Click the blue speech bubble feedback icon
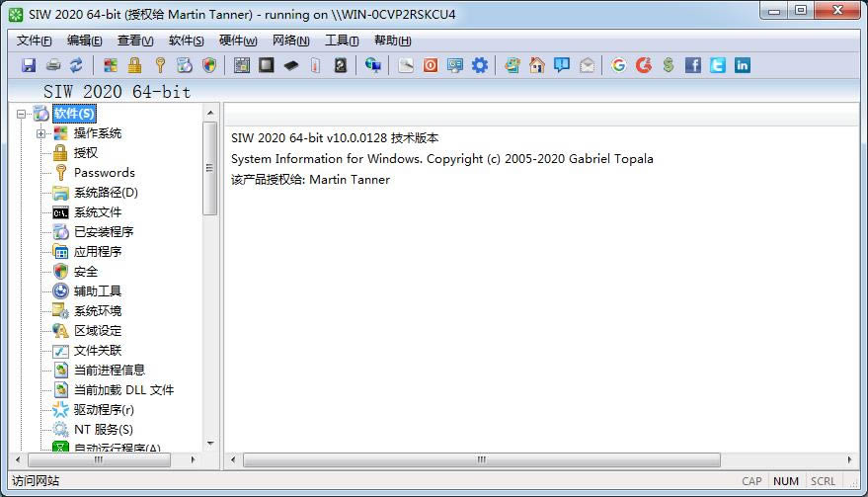This screenshot has height=497, width=868. tap(562, 65)
